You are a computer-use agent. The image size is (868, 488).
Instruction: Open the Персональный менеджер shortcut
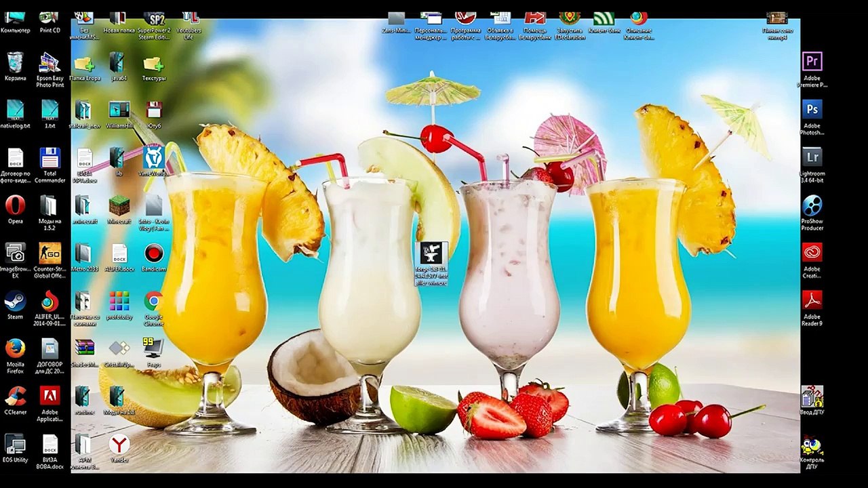[431, 25]
